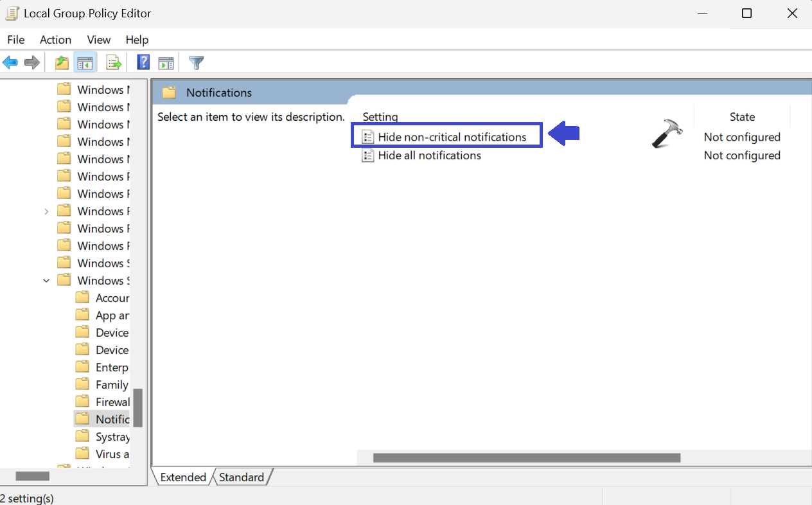Viewport: 812px width, 505px height.
Task: Switch to the Standard tab
Action: point(242,477)
